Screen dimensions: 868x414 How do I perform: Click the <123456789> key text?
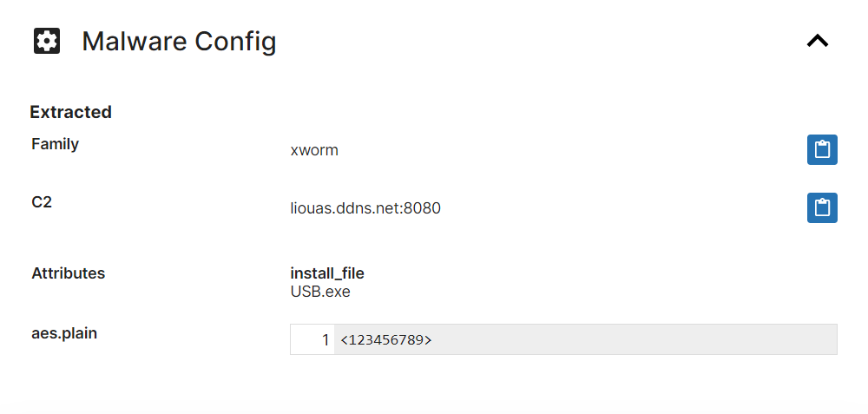[386, 340]
